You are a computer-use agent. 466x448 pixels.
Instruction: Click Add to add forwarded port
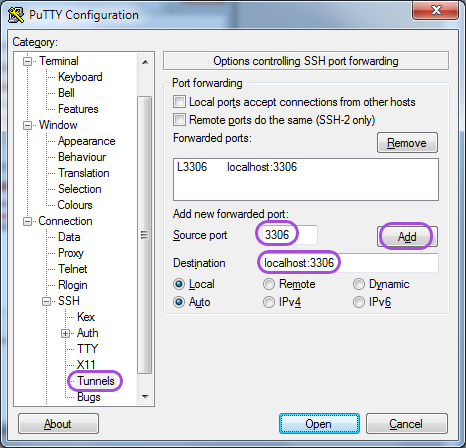pyautogui.click(x=407, y=237)
